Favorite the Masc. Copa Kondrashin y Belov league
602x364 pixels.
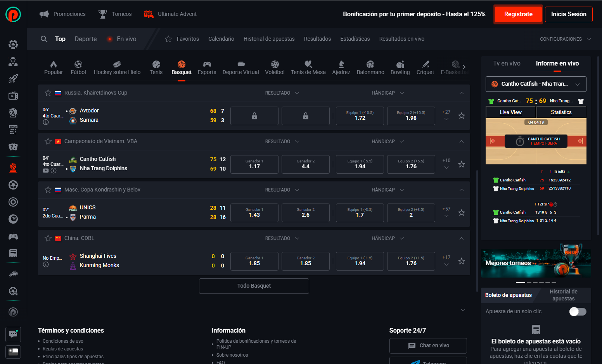(48, 190)
